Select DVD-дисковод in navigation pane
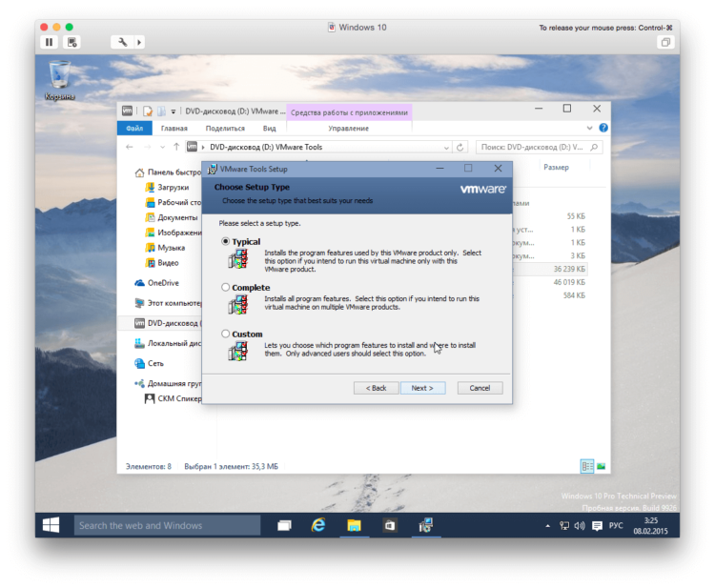 [168, 323]
